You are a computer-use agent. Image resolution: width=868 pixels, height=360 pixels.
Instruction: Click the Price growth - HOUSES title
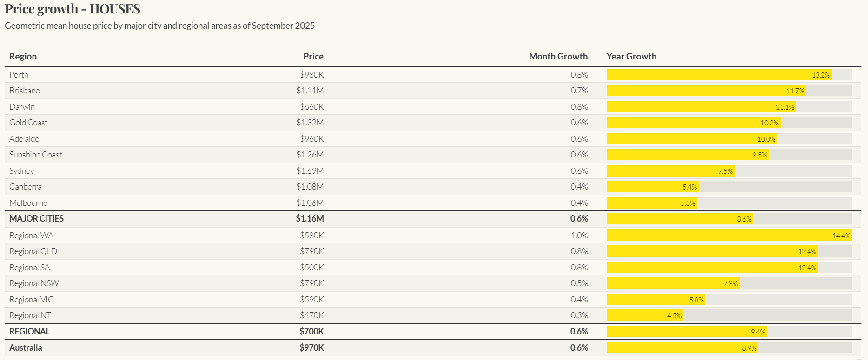coord(73,9)
